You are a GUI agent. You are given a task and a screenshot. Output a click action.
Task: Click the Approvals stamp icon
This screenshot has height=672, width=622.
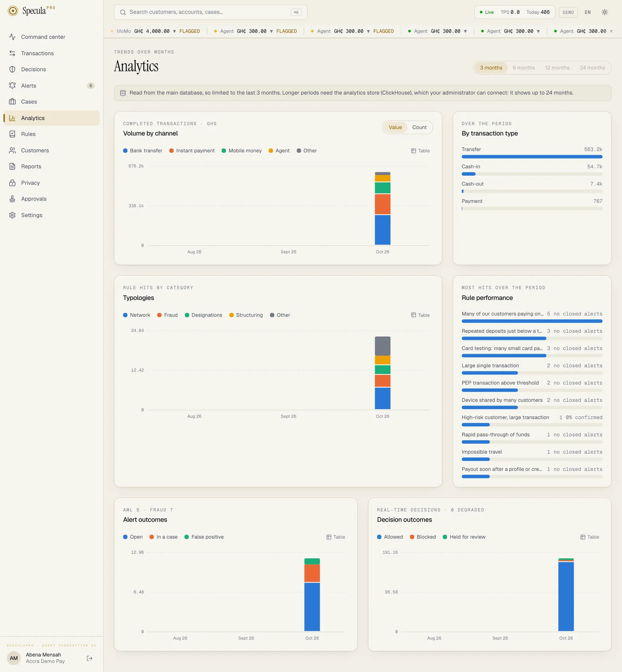tap(12, 199)
